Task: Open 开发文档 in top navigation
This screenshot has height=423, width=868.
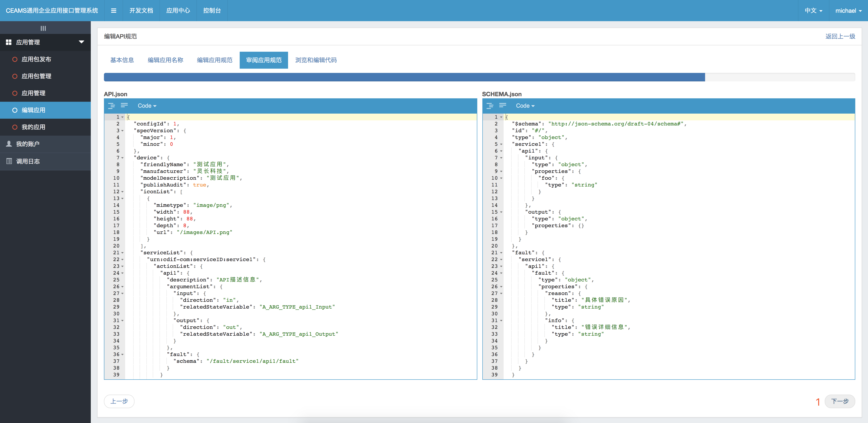Action: coord(141,11)
